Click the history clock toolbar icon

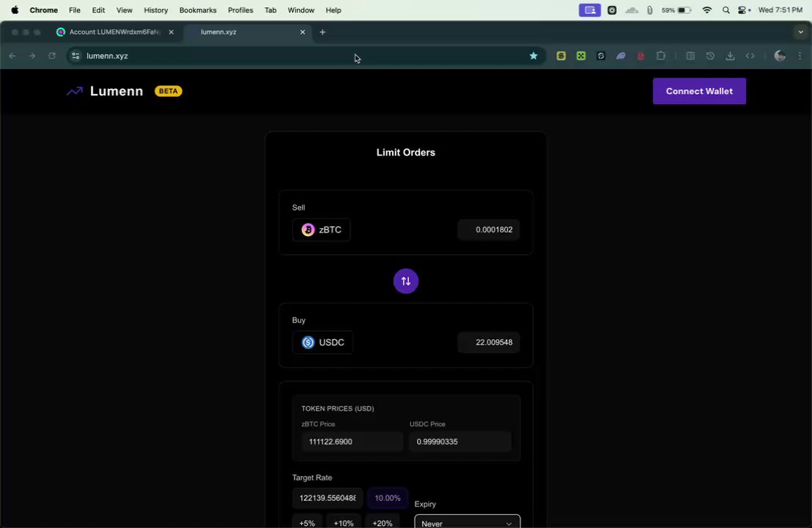point(710,56)
